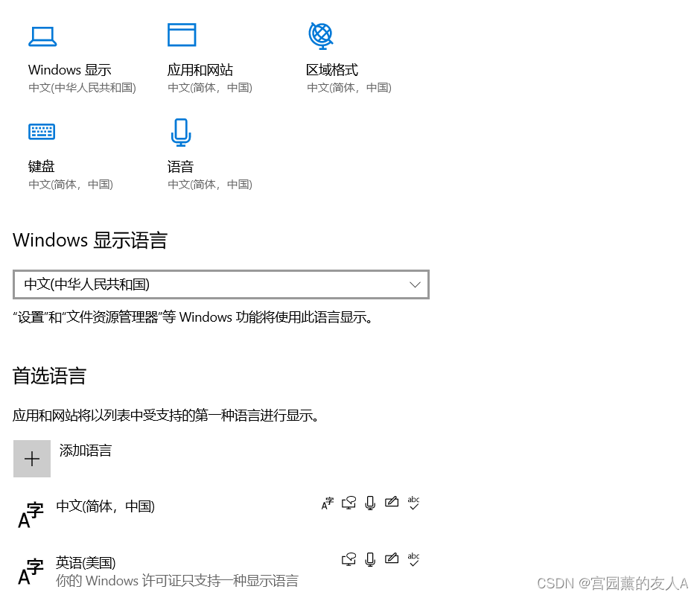Select the 中文(简体，中国) language row
The height and width of the screenshot is (598, 700).
pyautogui.click(x=221, y=512)
